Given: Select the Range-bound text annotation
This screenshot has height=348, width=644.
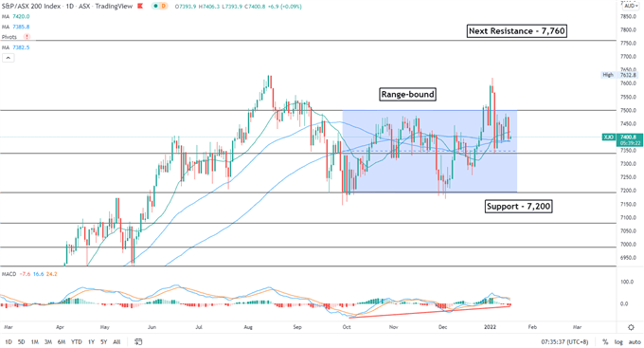Looking at the screenshot, I should pyautogui.click(x=407, y=94).
